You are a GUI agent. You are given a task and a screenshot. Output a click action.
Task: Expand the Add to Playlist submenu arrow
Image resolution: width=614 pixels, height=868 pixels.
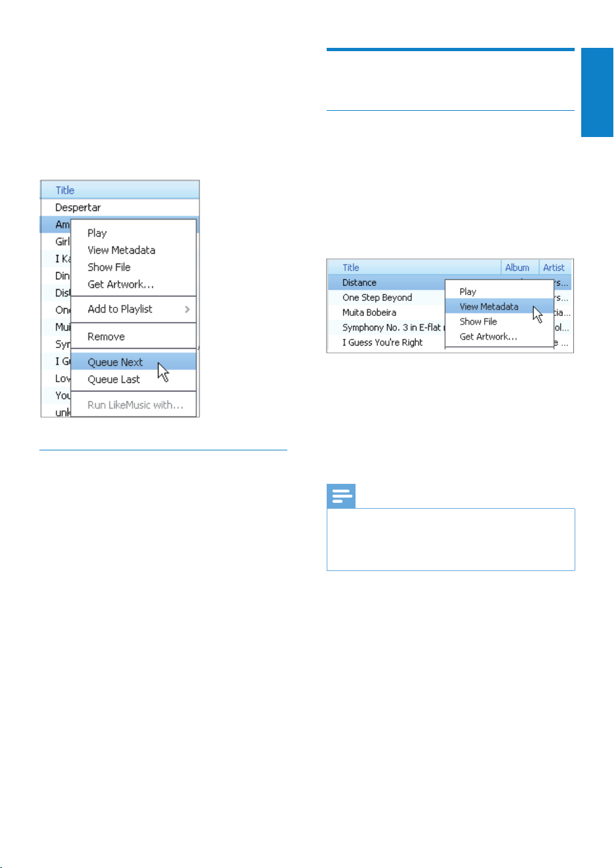pos(187,309)
